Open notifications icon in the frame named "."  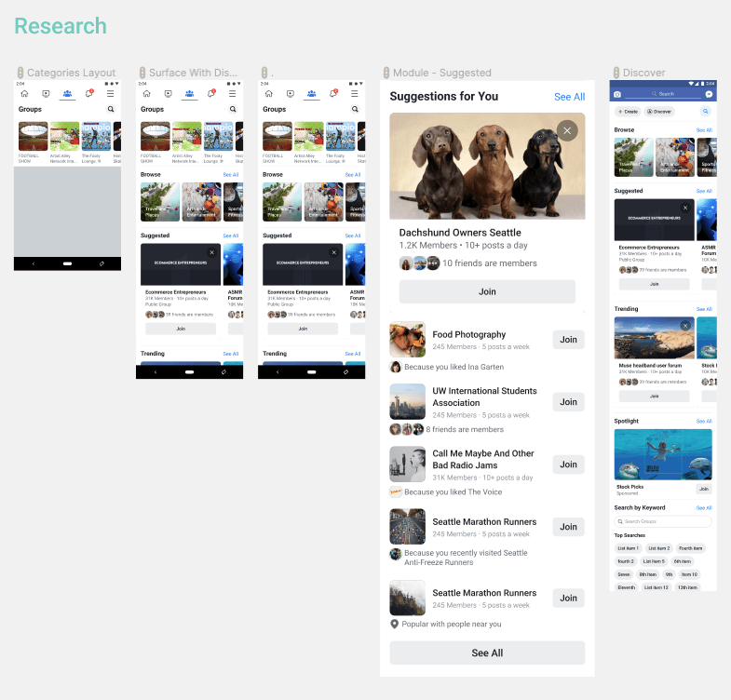point(333,93)
